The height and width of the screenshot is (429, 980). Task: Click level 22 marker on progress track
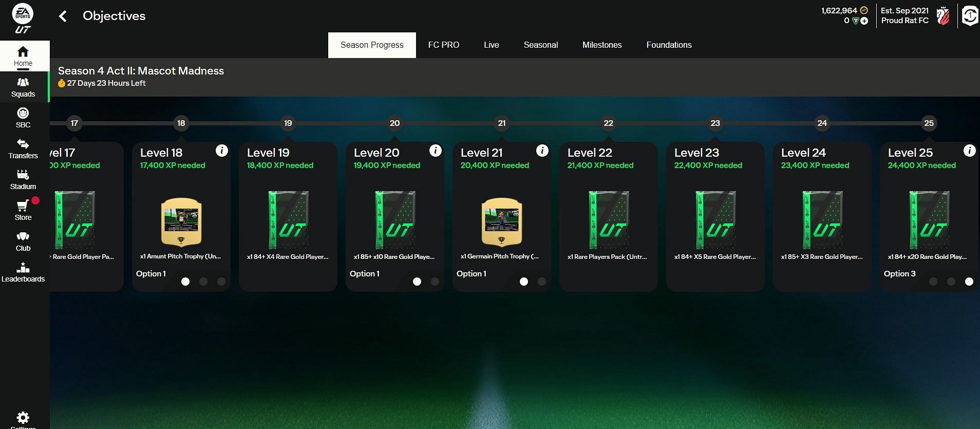click(x=609, y=123)
